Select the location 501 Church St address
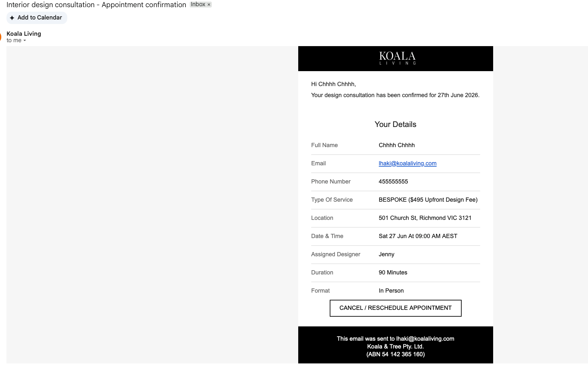This screenshot has width=588, height=367. tap(425, 218)
